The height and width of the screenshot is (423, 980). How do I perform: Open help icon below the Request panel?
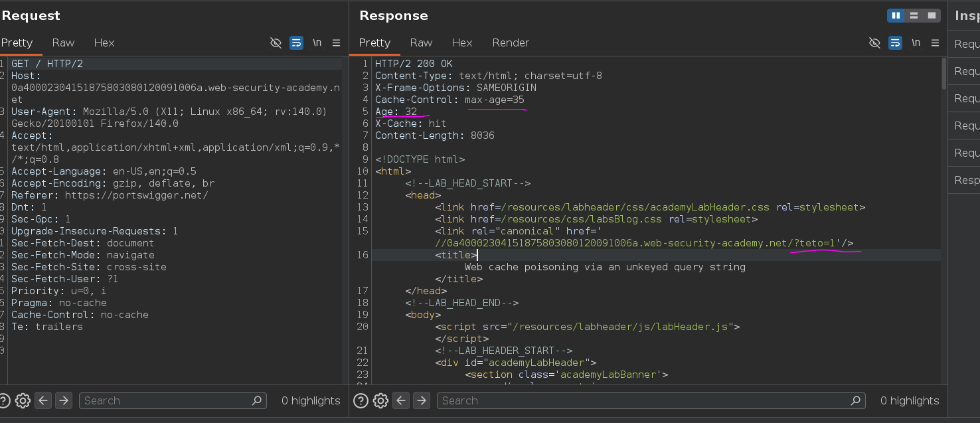[x=5, y=400]
